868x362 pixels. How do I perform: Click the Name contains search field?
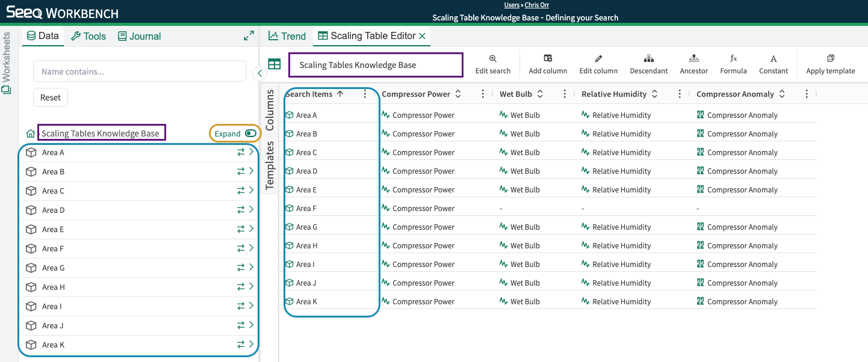click(x=140, y=71)
